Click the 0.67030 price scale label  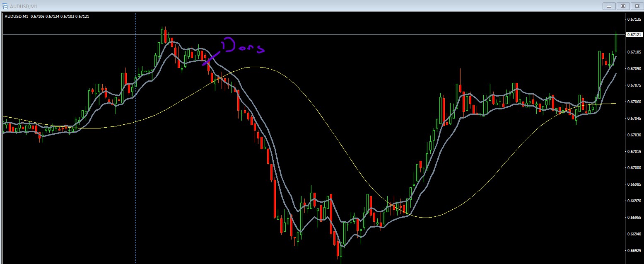[x=634, y=135]
